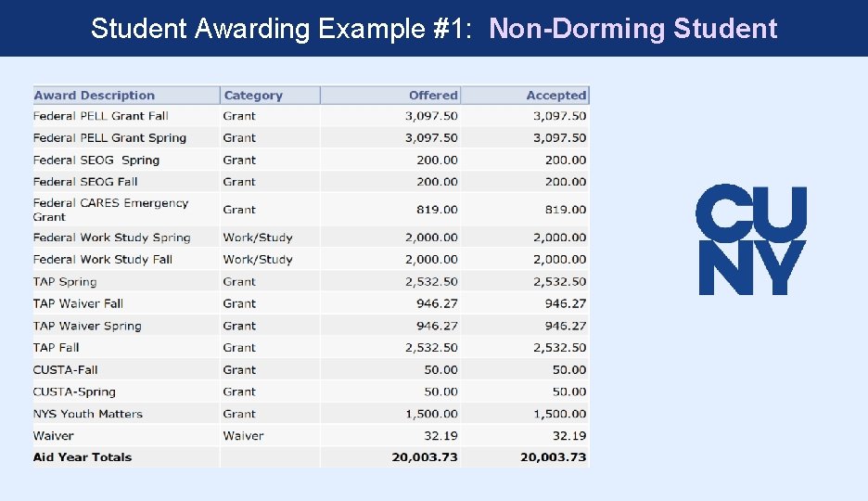Click Offered amount for Waiver row
Screen dimensions: 868x501
[x=441, y=436]
